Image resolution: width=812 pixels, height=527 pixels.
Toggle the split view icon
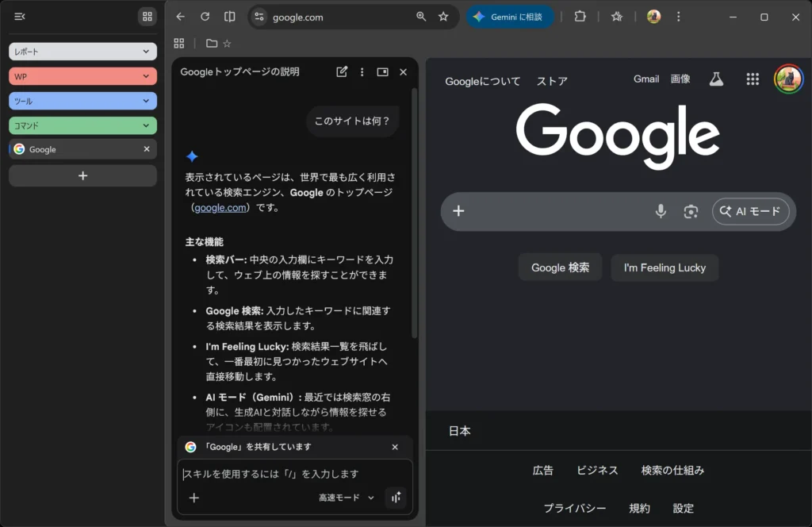(229, 17)
